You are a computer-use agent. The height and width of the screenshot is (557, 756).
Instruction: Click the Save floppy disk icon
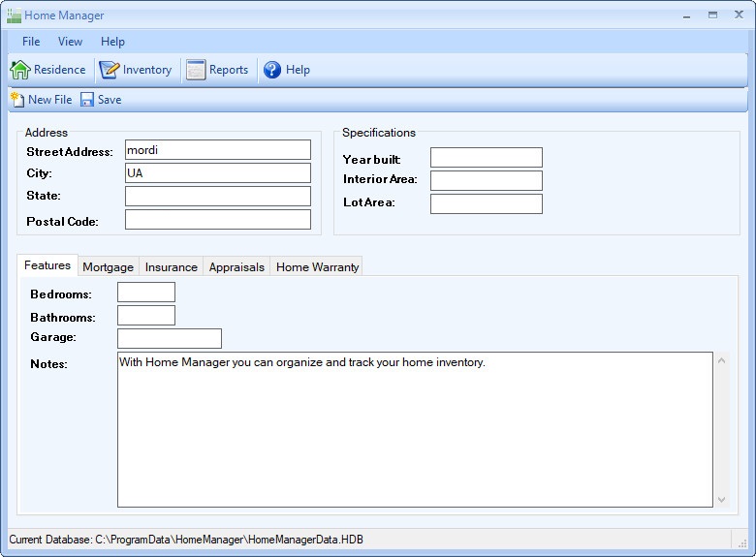coord(87,99)
